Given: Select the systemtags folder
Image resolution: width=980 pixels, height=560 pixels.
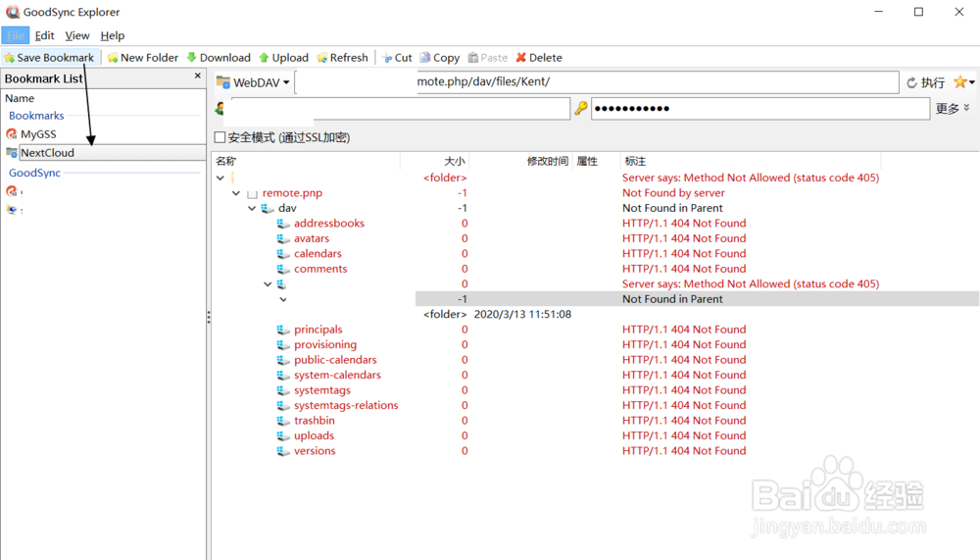Looking at the screenshot, I should 321,389.
